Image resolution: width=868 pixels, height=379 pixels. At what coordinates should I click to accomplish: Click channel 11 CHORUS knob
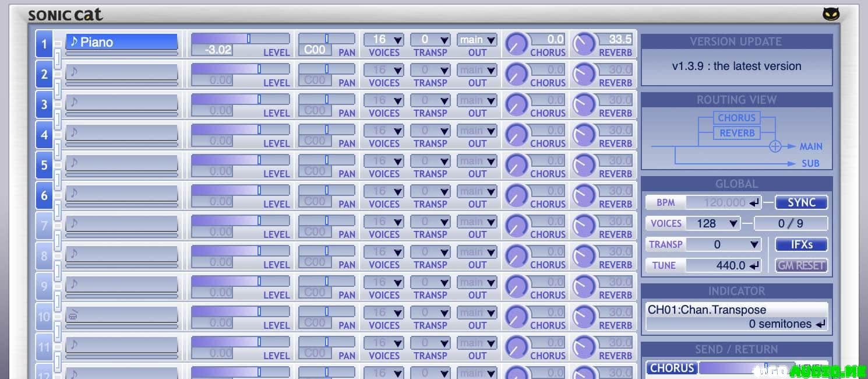point(516,348)
